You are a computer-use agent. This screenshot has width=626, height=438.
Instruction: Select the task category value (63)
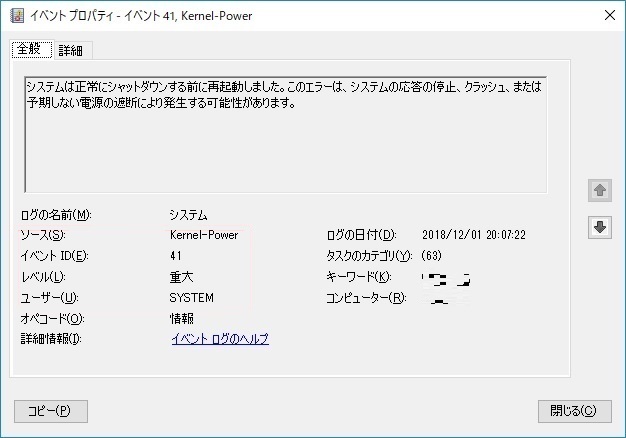[x=431, y=256]
